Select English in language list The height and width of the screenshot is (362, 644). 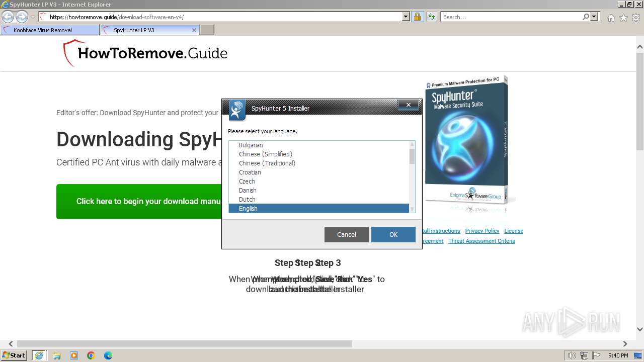(319, 208)
